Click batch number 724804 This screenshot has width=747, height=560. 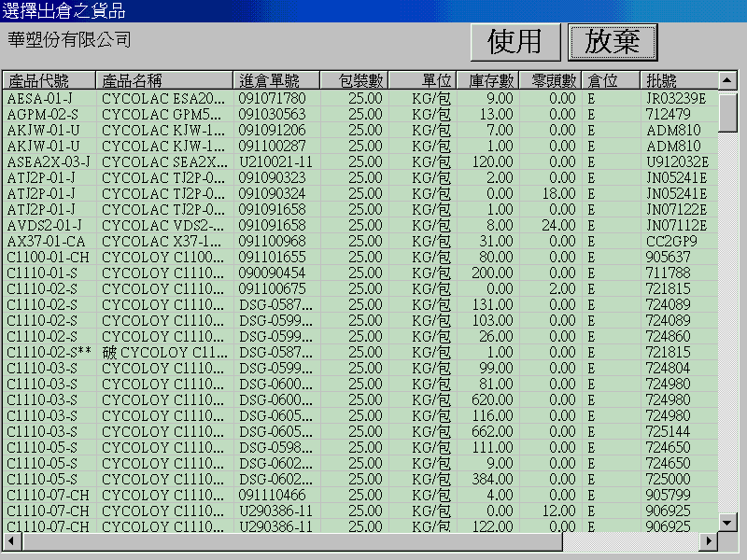(668, 368)
